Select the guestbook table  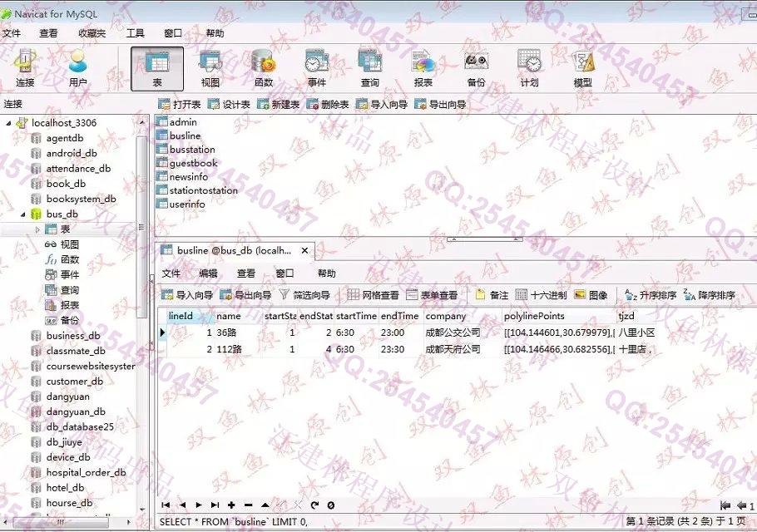(x=187, y=163)
